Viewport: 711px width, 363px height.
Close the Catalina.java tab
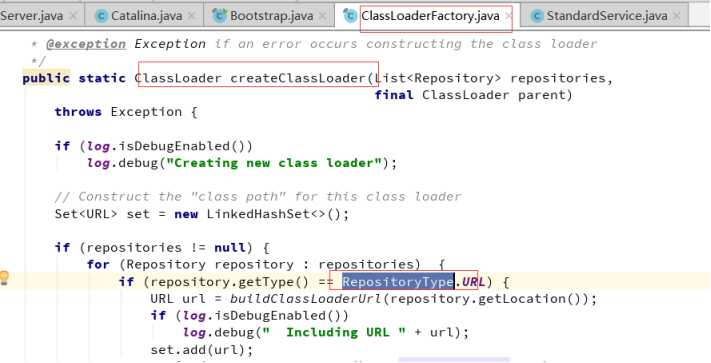192,16
